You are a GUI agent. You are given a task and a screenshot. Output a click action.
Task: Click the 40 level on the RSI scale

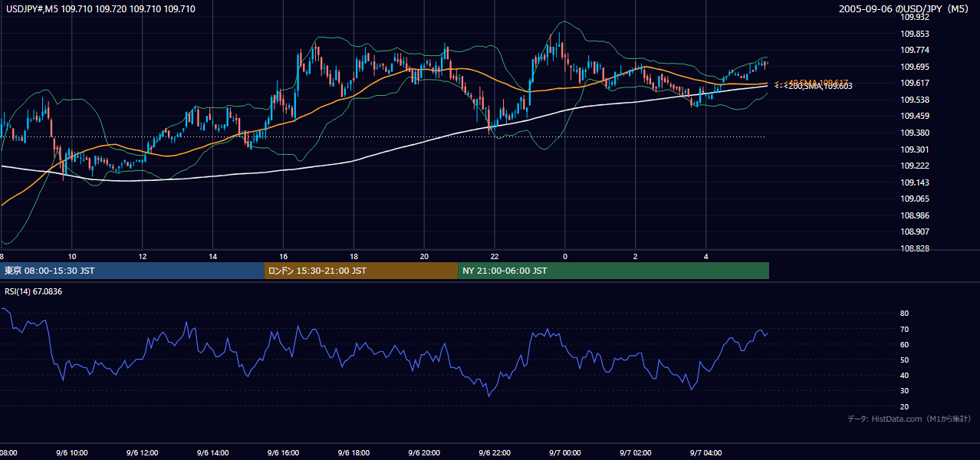click(905, 375)
